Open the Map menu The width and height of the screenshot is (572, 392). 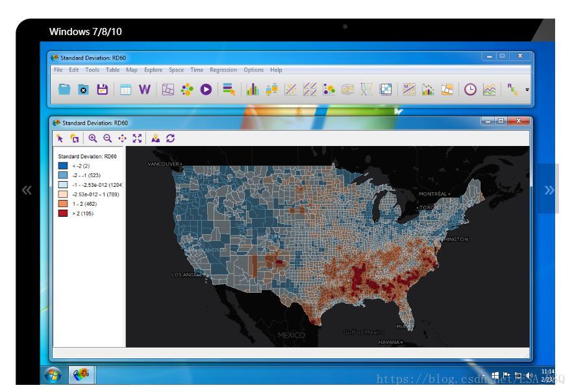click(132, 69)
